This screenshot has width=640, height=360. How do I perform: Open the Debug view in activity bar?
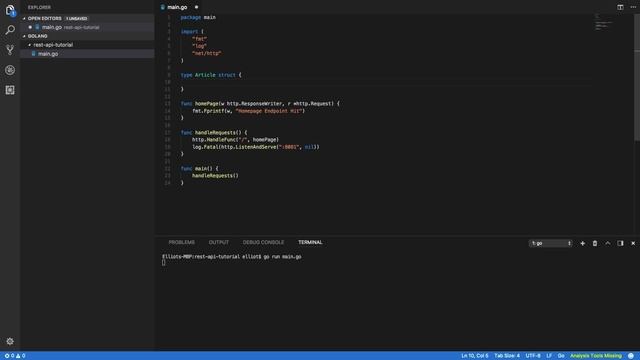pyautogui.click(x=10, y=70)
